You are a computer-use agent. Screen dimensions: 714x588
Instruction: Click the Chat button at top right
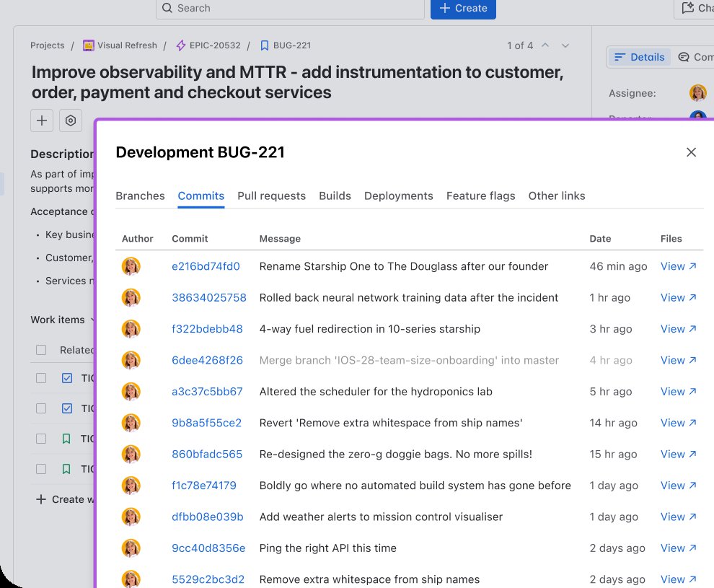tap(694, 8)
